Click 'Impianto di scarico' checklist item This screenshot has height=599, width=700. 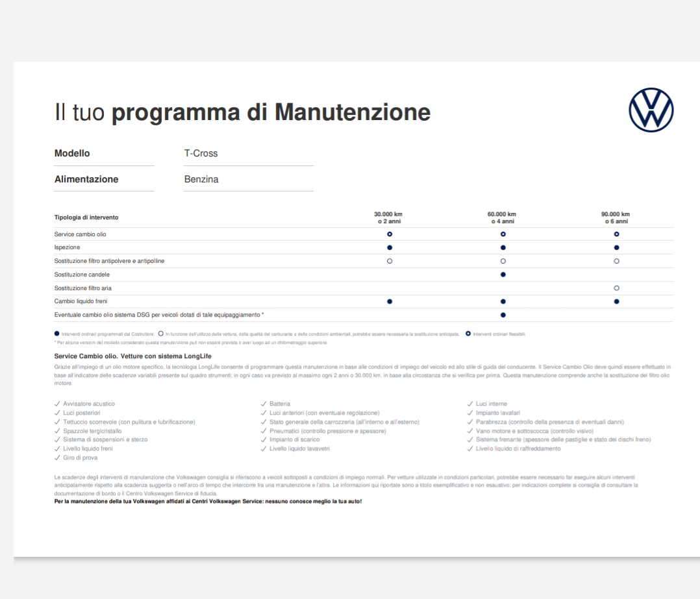click(x=295, y=440)
